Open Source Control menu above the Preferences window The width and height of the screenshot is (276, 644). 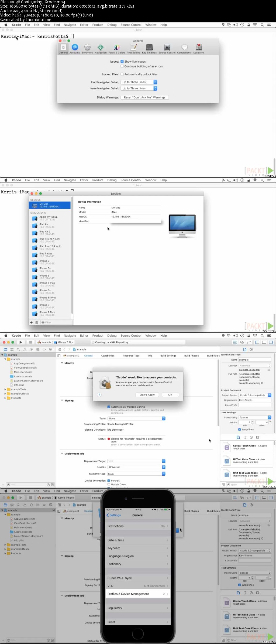131,25
